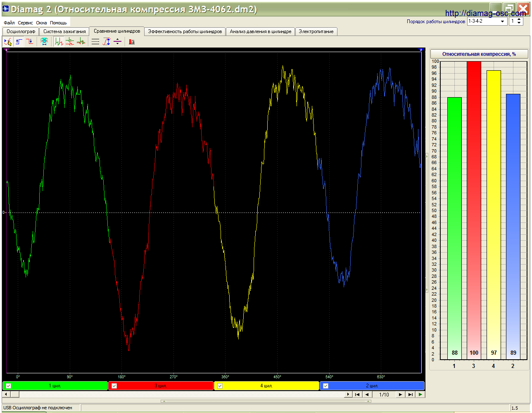Toggle the red bar chart icon

tap(132, 42)
